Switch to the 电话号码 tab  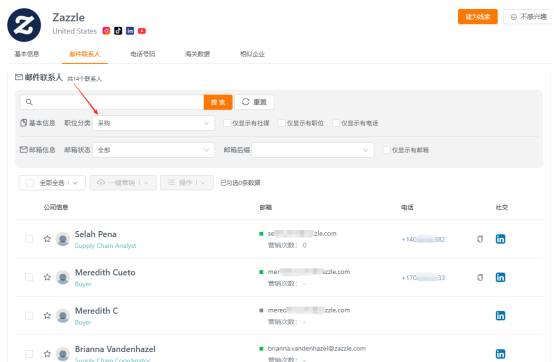(143, 54)
